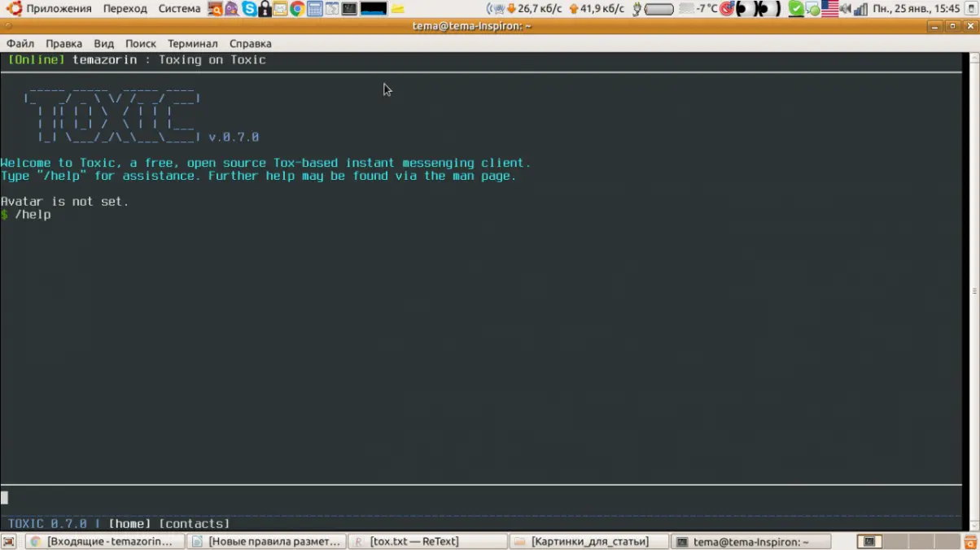The image size is (980, 550).
Task: Click the "TOXIC 0.7.0" status bar text
Action: (x=47, y=524)
